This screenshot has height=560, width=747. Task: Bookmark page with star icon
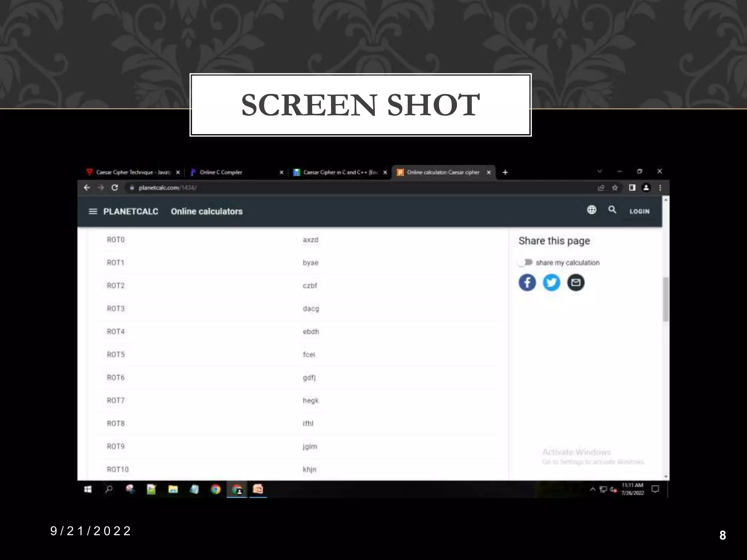tap(615, 188)
